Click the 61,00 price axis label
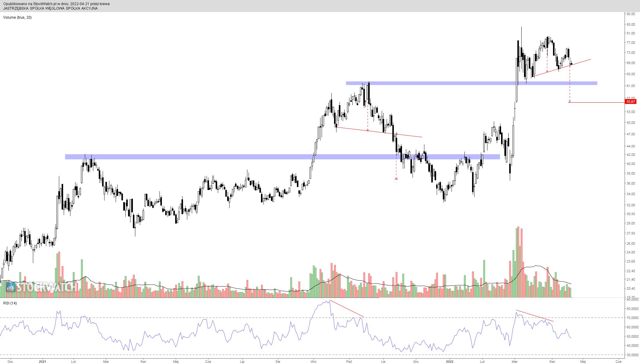 630,86
